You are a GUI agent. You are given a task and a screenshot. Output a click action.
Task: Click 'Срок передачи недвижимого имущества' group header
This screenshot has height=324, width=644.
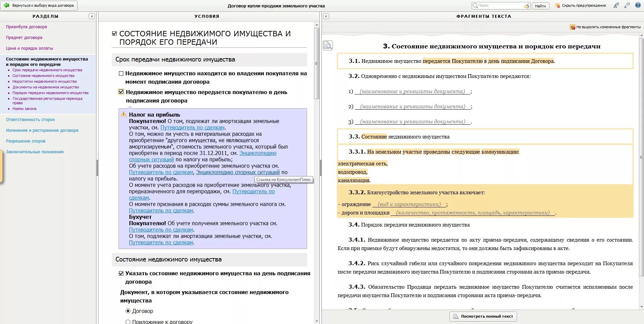click(209, 59)
